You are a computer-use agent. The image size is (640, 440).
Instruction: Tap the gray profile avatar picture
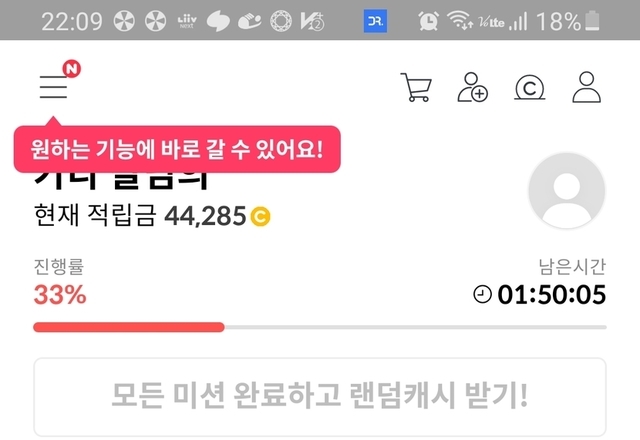pyautogui.click(x=567, y=191)
